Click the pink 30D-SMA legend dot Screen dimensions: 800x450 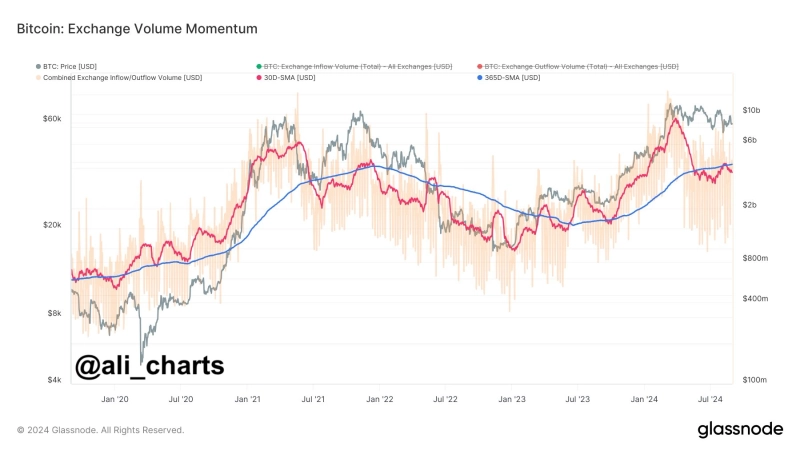click(256, 77)
